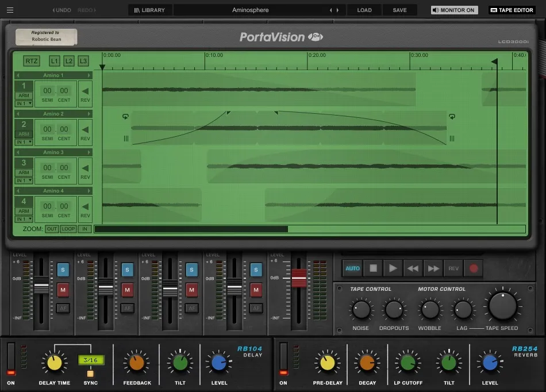Open track 3 IN 1 input dropdown
Image resolution: width=546 pixels, height=392 pixels.
[24, 180]
